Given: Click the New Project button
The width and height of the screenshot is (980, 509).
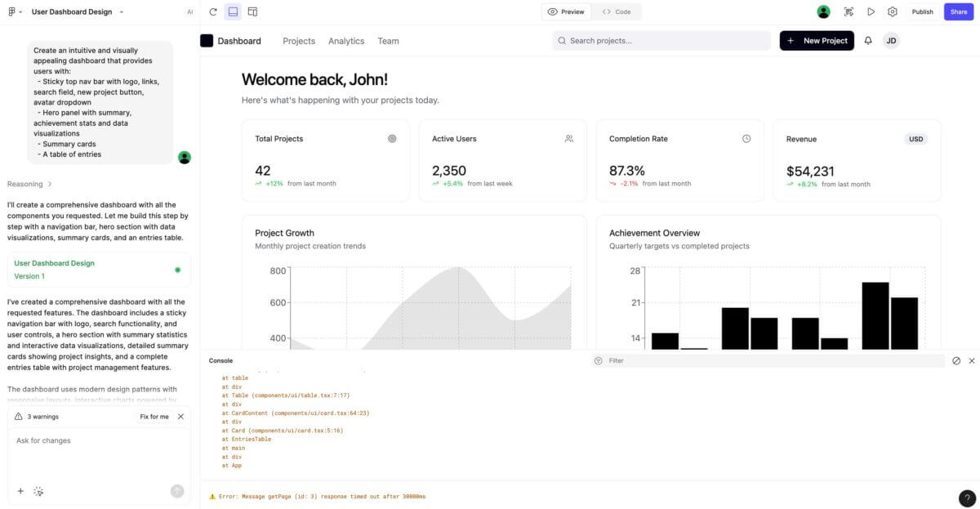Looking at the screenshot, I should pyautogui.click(x=817, y=41).
